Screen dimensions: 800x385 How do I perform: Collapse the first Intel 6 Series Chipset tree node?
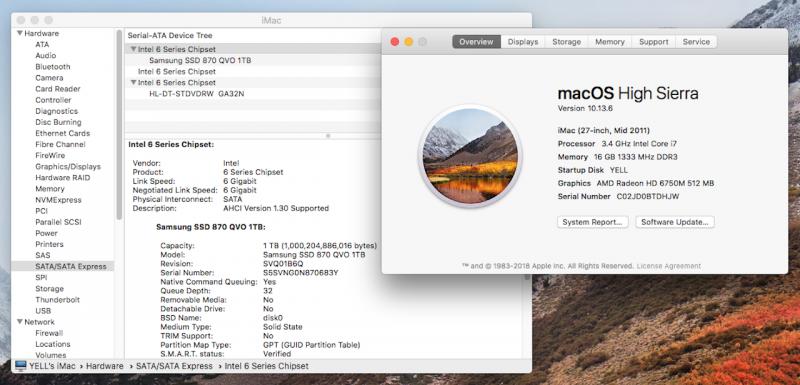point(133,49)
